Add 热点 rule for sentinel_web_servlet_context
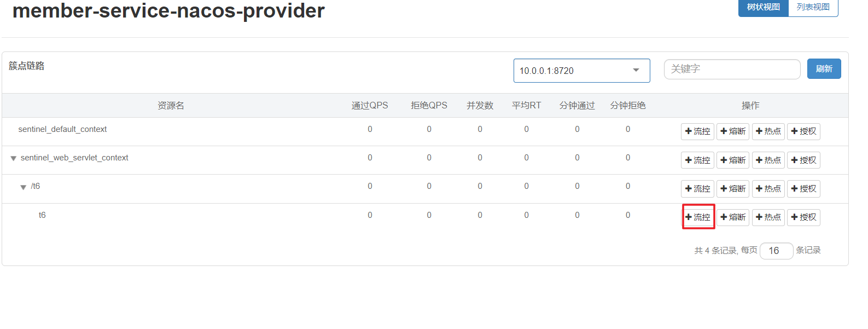 (768, 160)
